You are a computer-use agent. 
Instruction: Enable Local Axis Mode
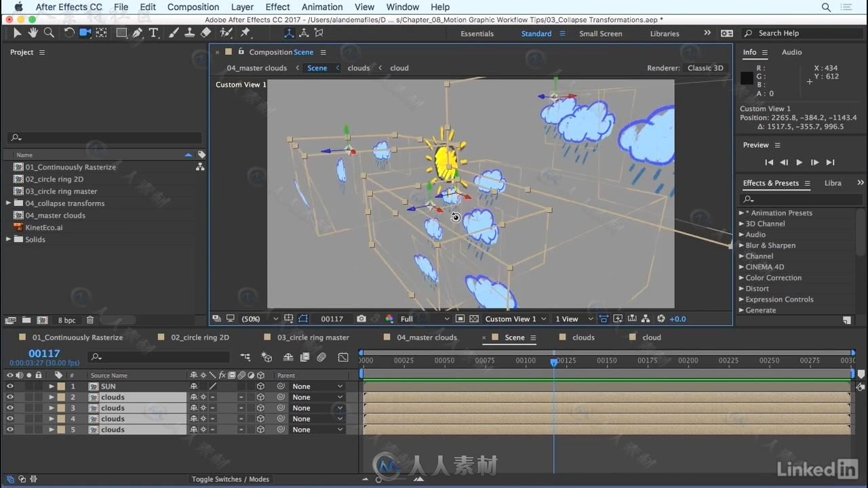coord(289,33)
